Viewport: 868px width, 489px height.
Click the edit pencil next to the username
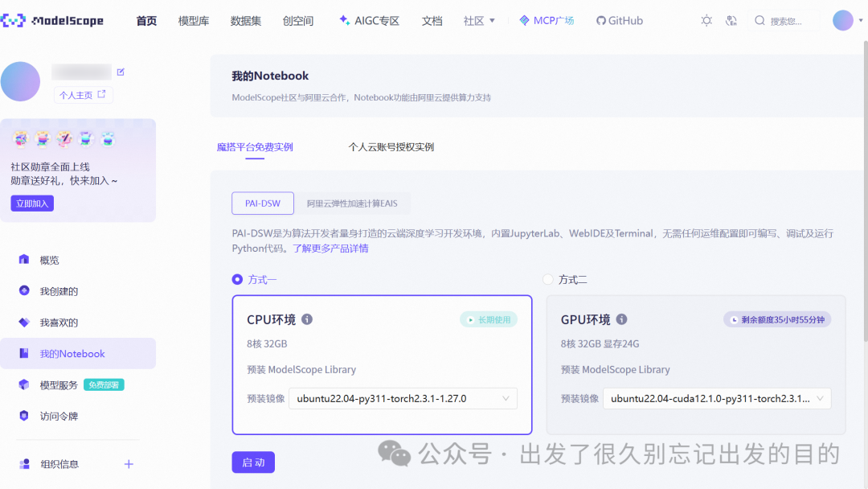(x=121, y=72)
